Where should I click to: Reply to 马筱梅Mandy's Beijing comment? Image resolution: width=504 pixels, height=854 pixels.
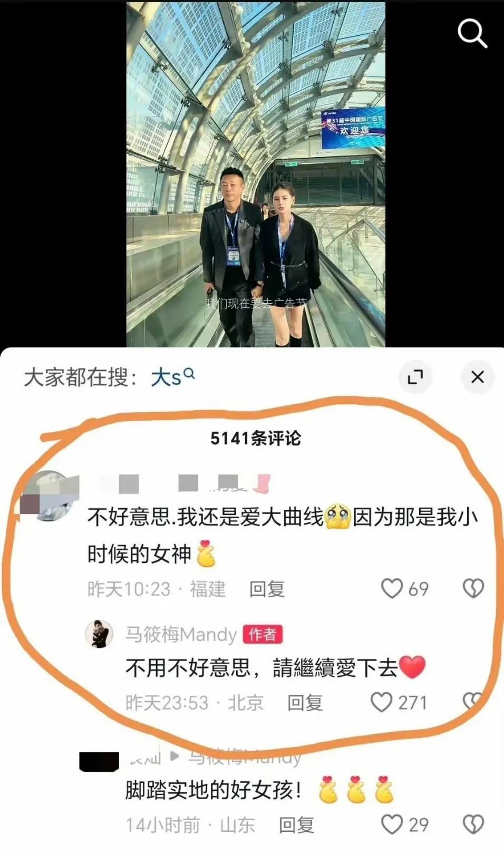[305, 703]
